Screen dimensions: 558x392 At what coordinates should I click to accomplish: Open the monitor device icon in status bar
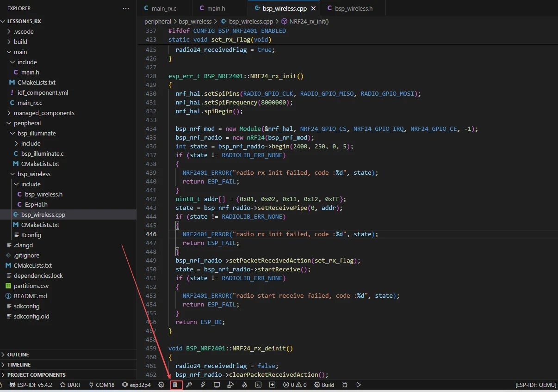coord(217,385)
